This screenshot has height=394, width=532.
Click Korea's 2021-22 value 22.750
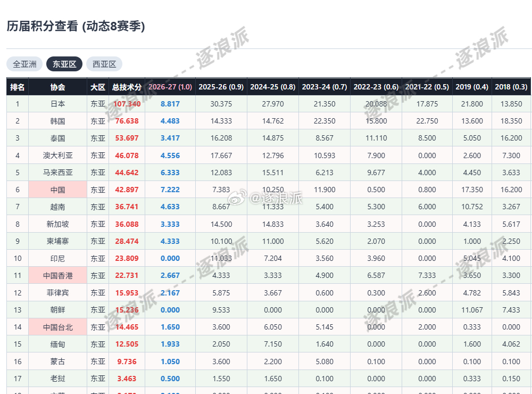click(427, 121)
